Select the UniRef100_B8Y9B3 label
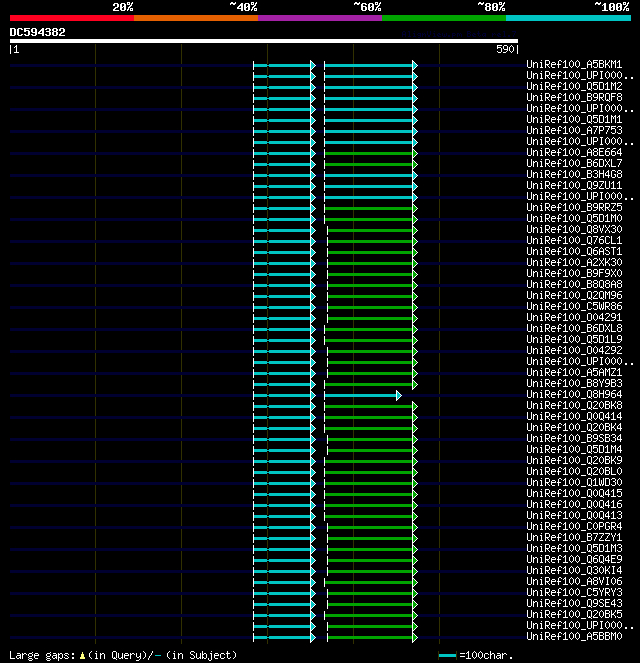 tap(574, 383)
